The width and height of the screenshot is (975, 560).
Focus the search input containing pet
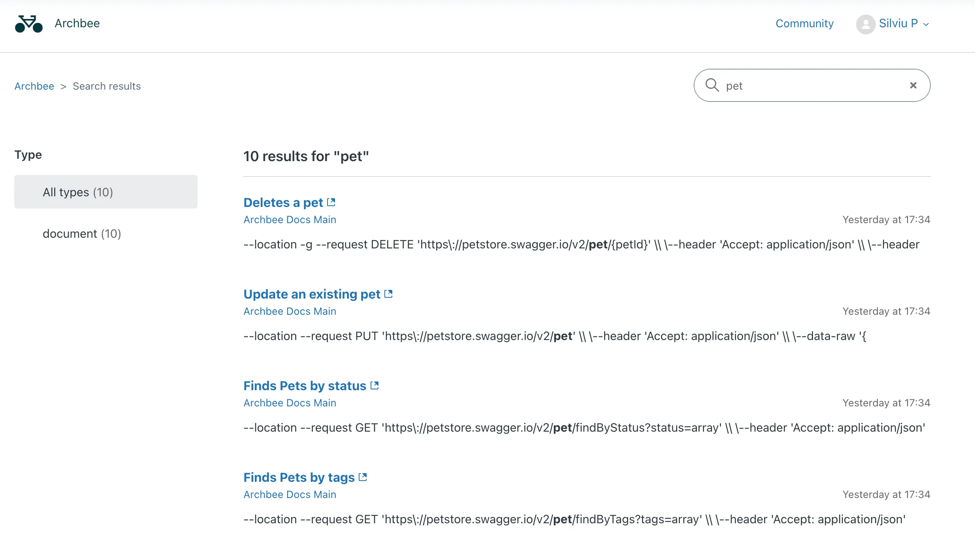812,85
